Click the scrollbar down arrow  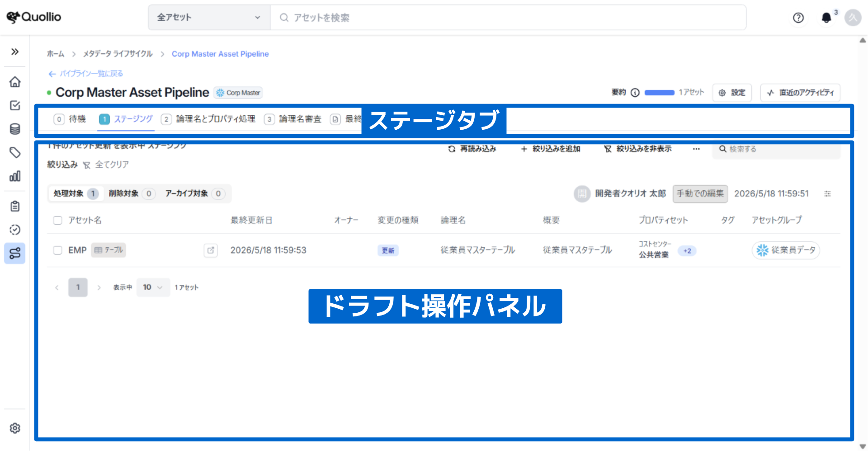pyautogui.click(x=863, y=447)
